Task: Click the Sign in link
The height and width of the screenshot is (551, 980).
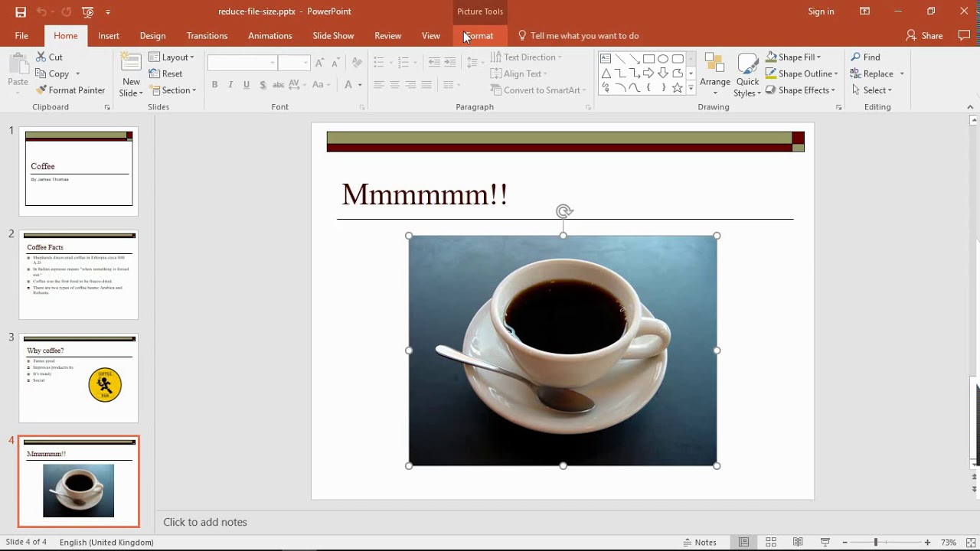Action: pyautogui.click(x=821, y=11)
